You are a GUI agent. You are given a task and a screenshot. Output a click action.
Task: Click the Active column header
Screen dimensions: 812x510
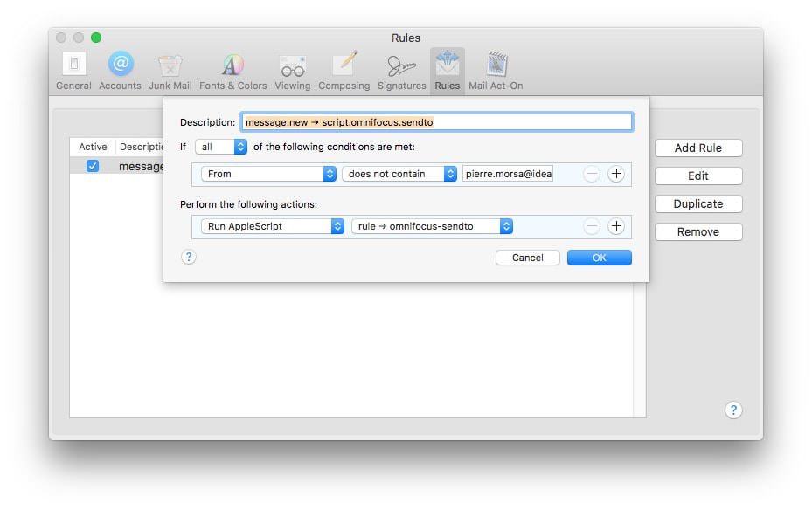[93, 147]
